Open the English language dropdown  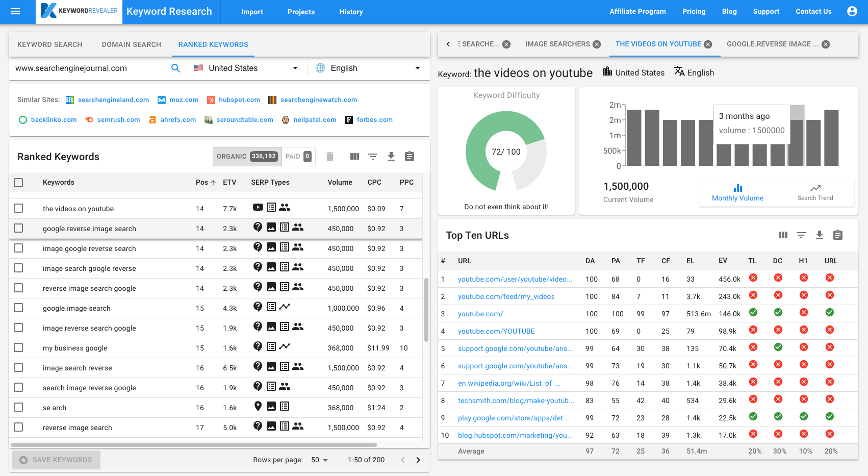tap(368, 68)
